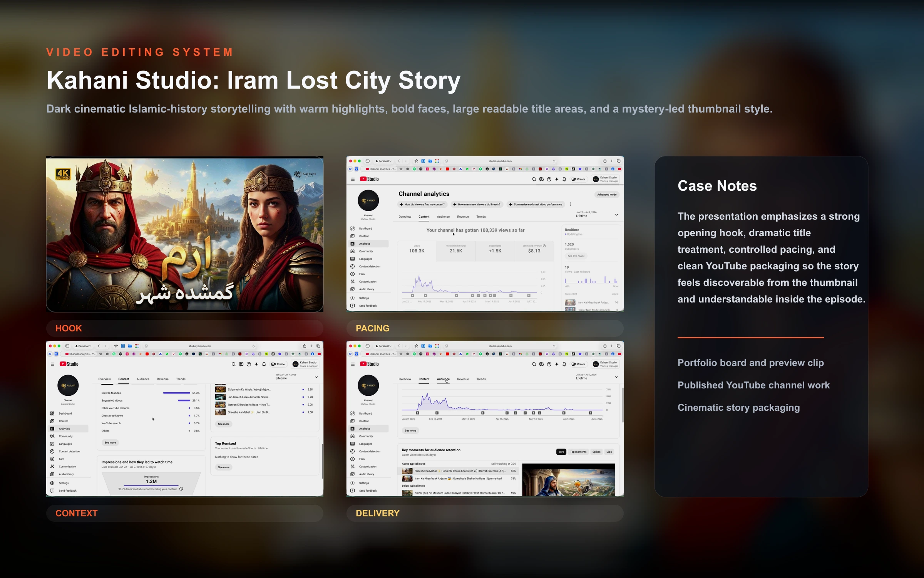The image size is (924, 578).
Task: Switch to the Overview tab in PACING screenshot
Action: (405, 217)
